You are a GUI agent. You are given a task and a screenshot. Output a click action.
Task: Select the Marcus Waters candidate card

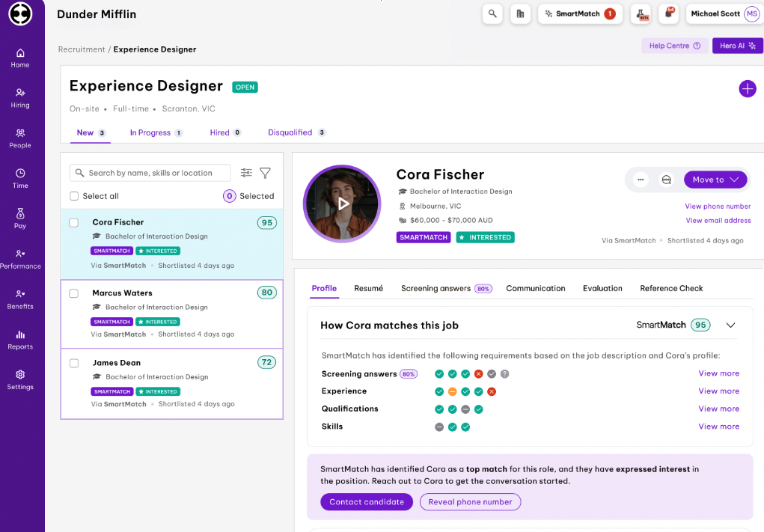pos(171,314)
